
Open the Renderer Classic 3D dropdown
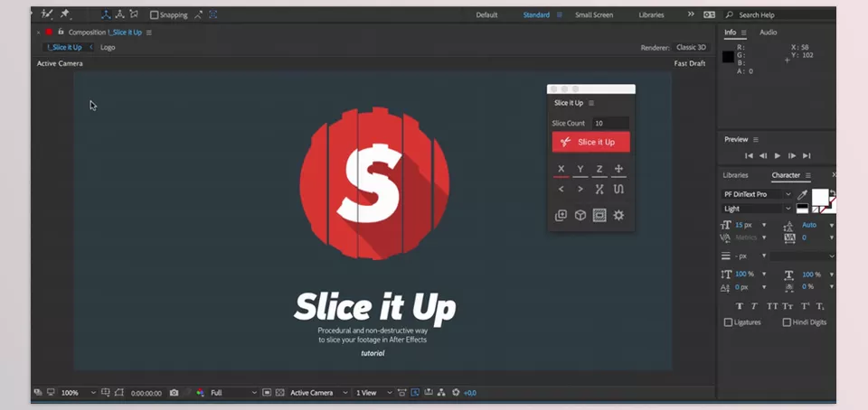point(691,48)
